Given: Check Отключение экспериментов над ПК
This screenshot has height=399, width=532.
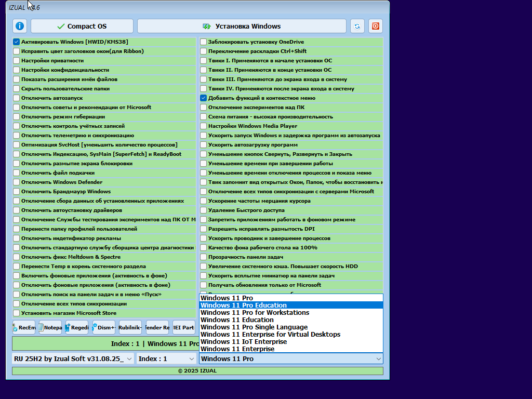Looking at the screenshot, I should [x=203, y=107].
